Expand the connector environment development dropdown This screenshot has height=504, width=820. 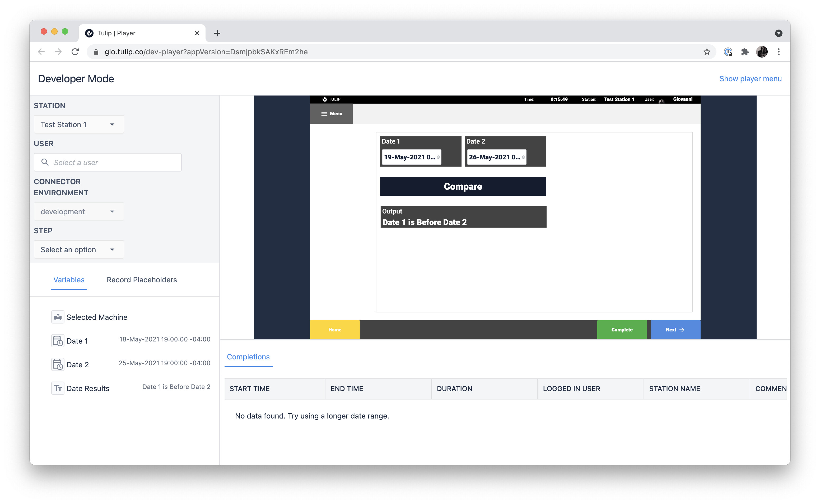tap(79, 212)
